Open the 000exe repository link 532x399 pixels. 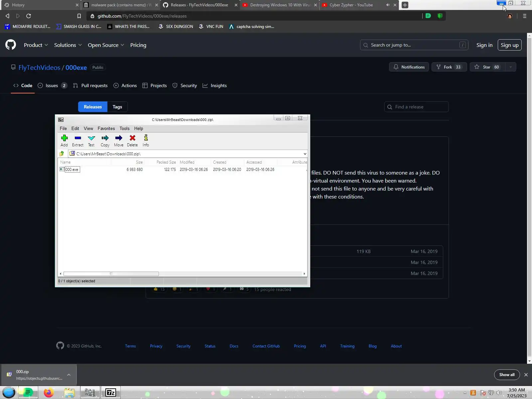pyautogui.click(x=76, y=67)
